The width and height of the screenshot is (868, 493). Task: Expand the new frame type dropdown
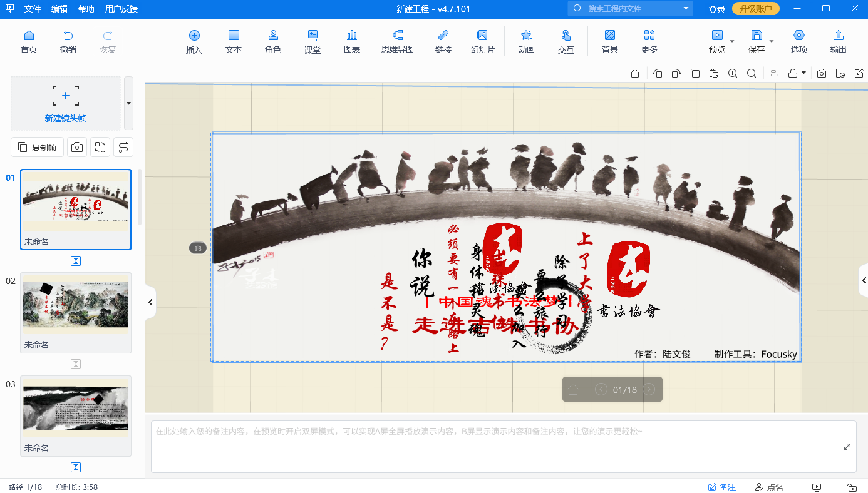tap(128, 103)
